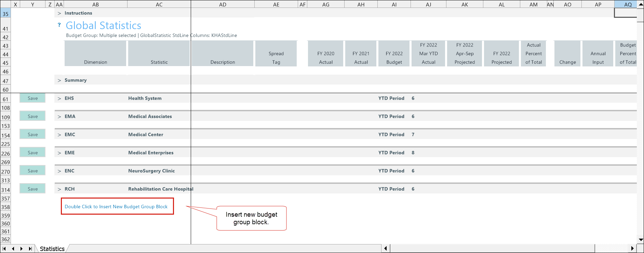Expand the EMC Medical Center block
This screenshot has width=644, height=253.
tap(59, 135)
